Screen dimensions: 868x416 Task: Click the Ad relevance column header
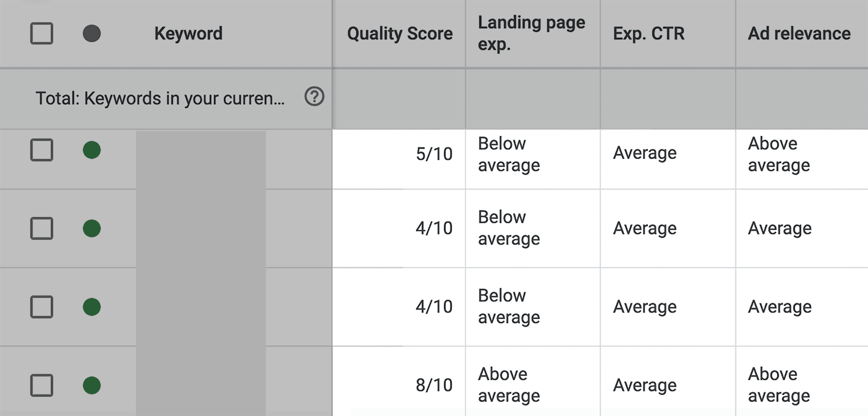coord(799,33)
